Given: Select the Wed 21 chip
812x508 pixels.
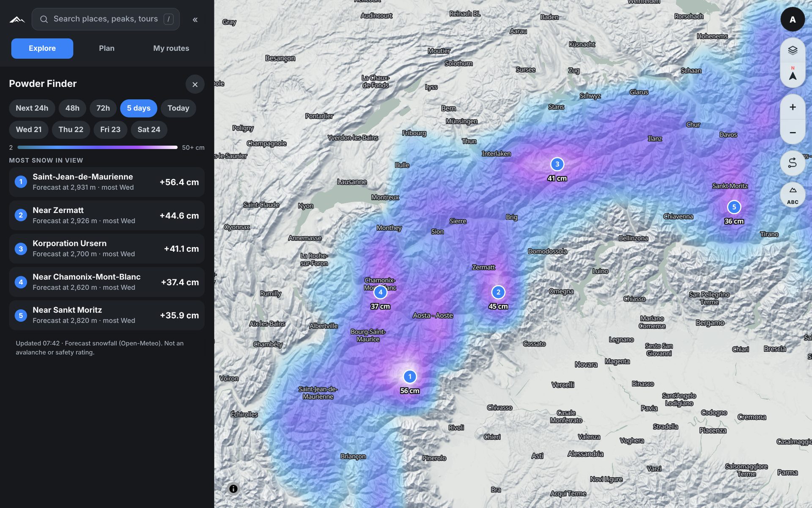Looking at the screenshot, I should click(x=29, y=130).
